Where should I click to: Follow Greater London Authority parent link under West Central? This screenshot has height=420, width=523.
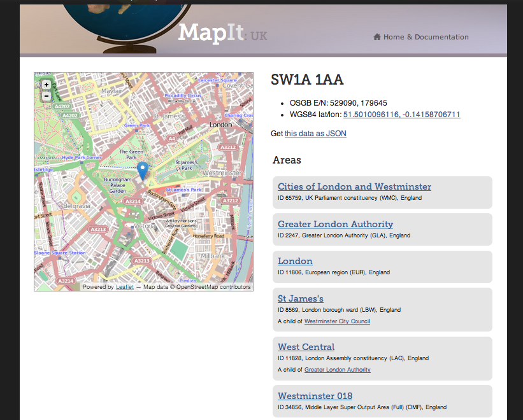pos(338,370)
